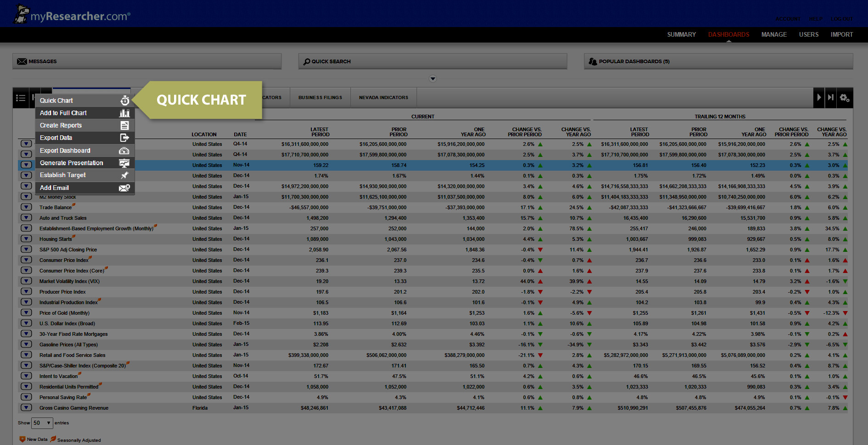Open row menu for Price of Gold (Monthly)
This screenshot has height=445, width=868.
coord(26,313)
